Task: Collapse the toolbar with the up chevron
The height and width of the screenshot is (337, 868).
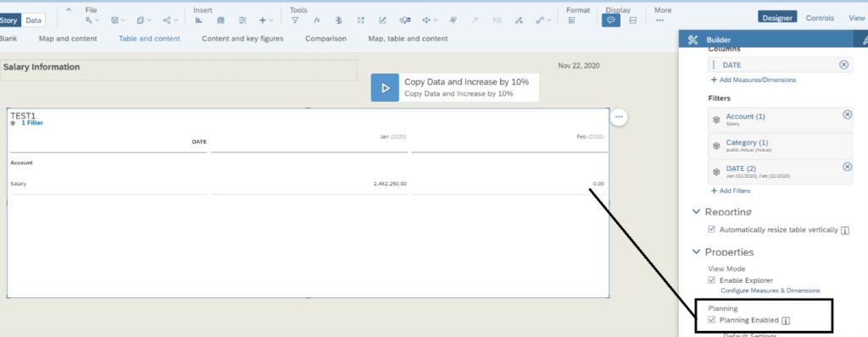Action: (x=69, y=10)
